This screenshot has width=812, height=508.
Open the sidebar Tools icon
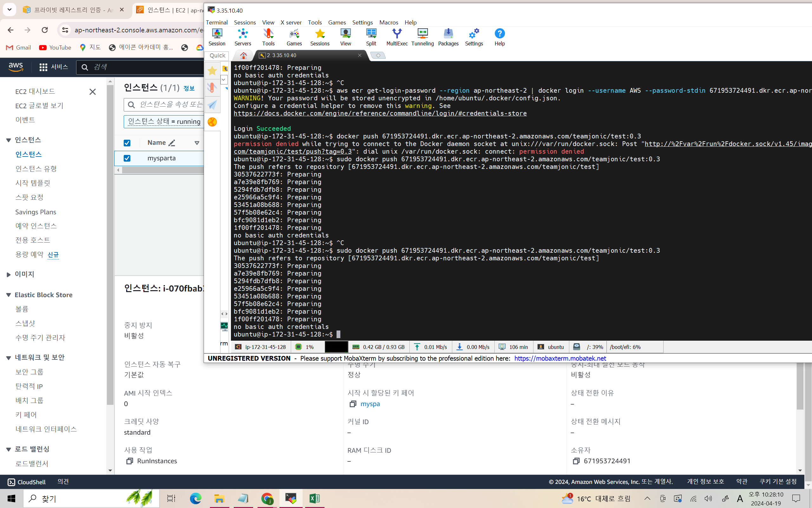pyautogui.click(x=212, y=88)
